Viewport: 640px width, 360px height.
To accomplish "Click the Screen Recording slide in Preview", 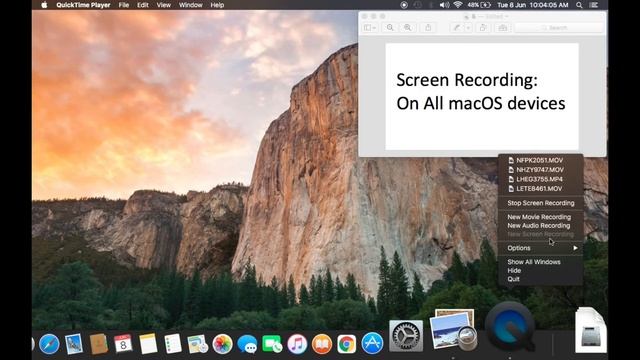I will [482, 96].
